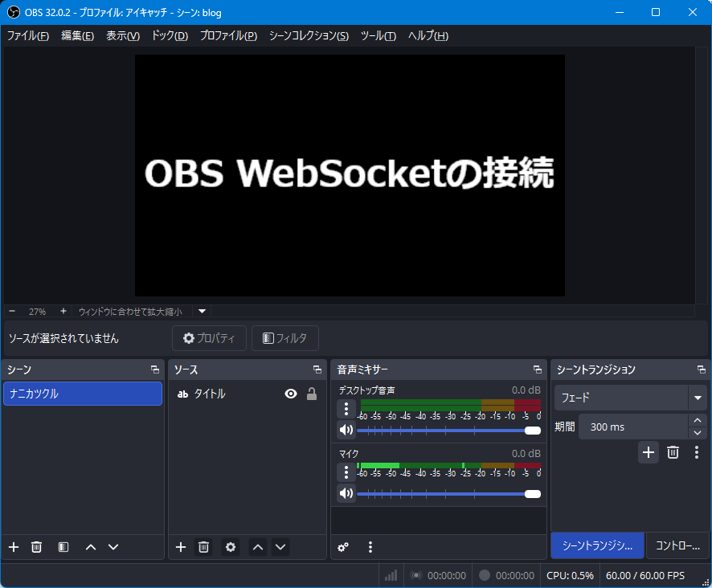This screenshot has width=712, height=588.
Task: Add a new scene transition
Action: point(649,452)
